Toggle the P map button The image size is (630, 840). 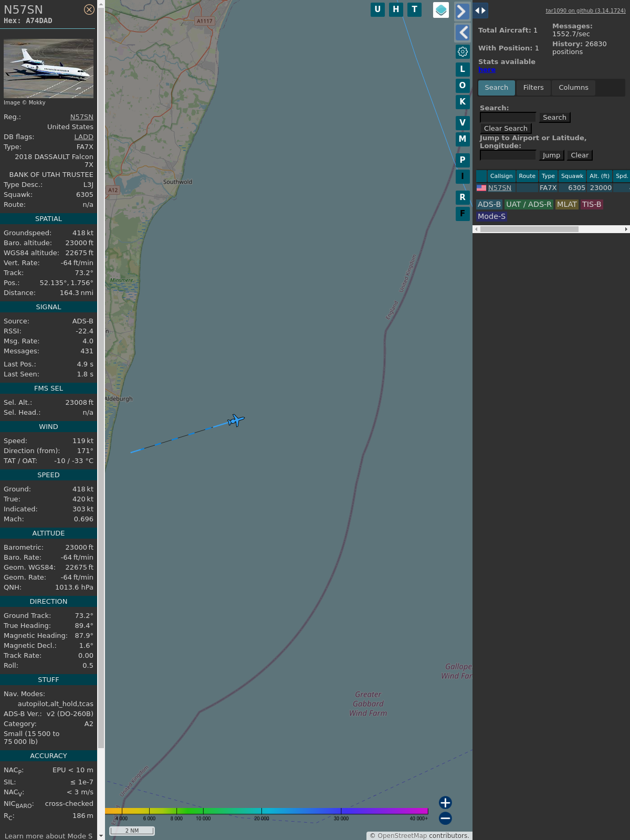[463, 160]
